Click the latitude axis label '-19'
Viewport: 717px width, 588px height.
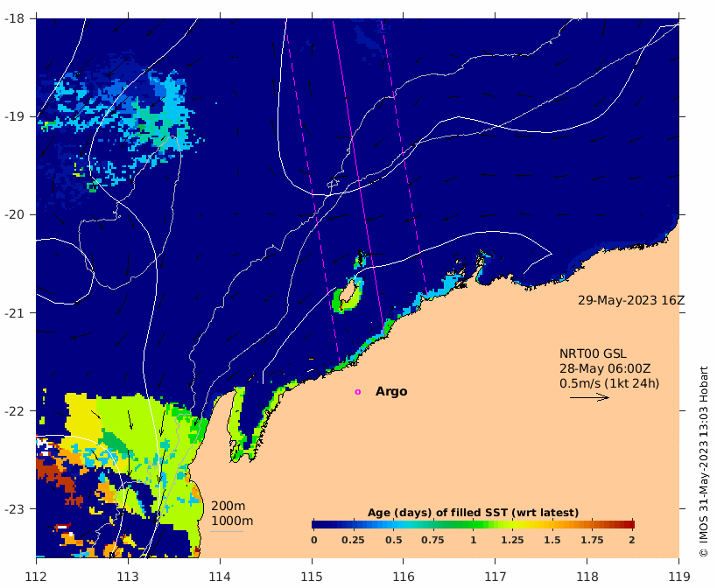pos(13,117)
